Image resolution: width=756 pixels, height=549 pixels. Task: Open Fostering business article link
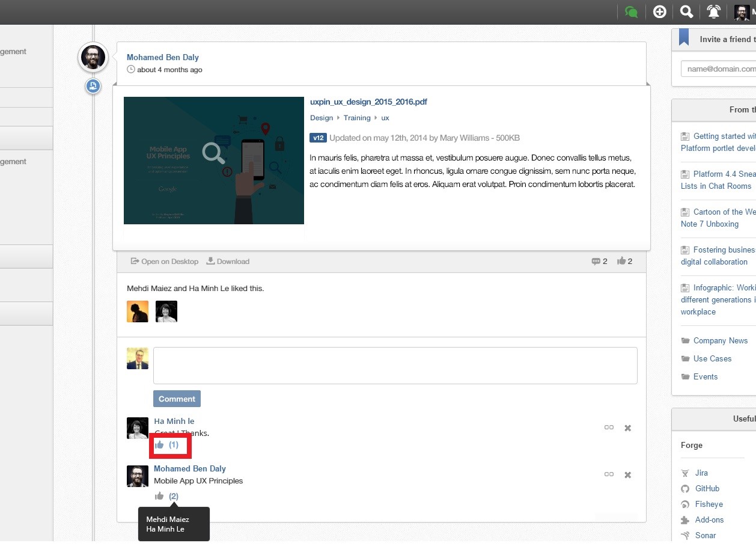pyautogui.click(x=718, y=256)
